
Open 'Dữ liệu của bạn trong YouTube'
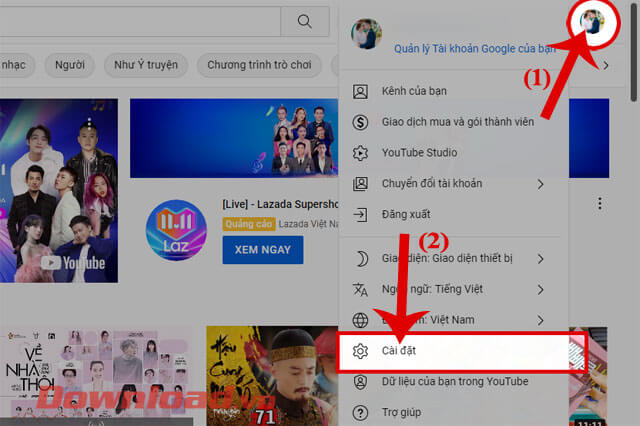[x=453, y=382]
